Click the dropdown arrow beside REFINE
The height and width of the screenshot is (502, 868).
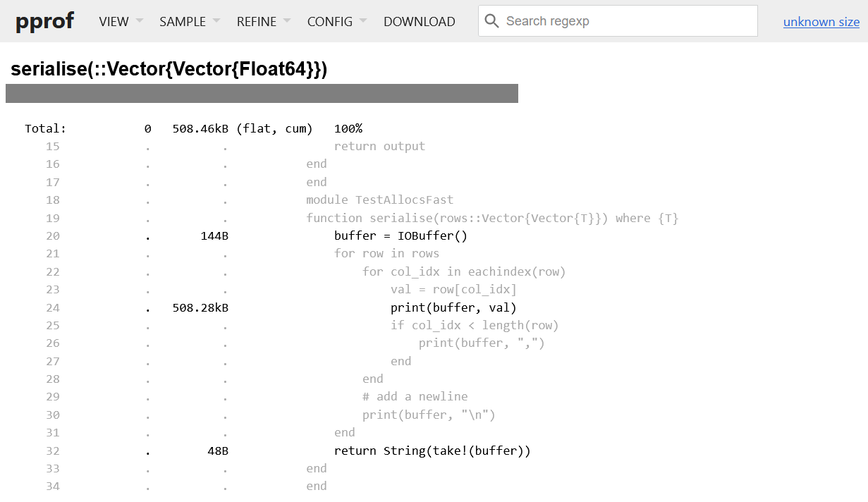[287, 21]
